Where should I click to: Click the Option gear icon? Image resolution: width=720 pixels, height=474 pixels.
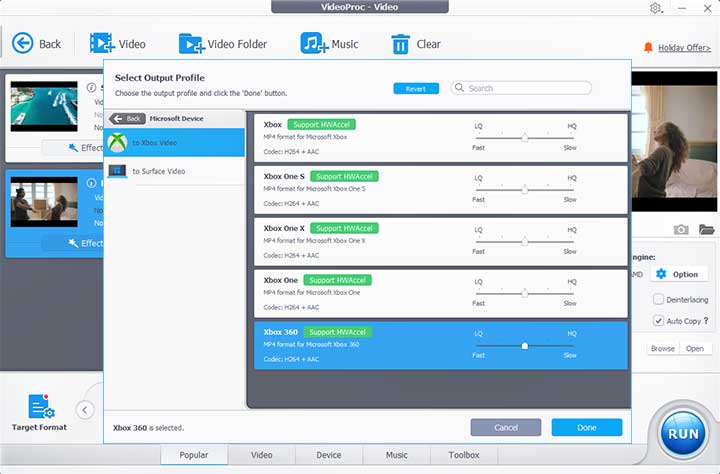661,274
